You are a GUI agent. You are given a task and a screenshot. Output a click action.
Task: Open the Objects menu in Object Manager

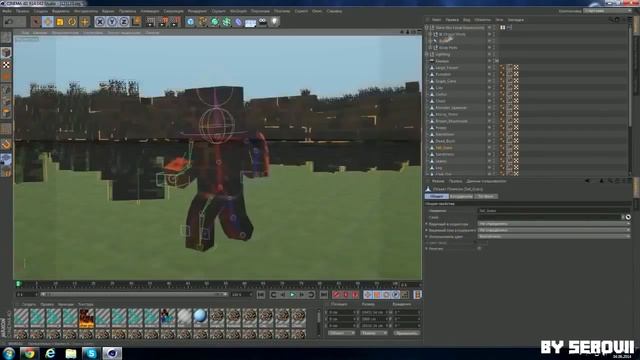482,20
